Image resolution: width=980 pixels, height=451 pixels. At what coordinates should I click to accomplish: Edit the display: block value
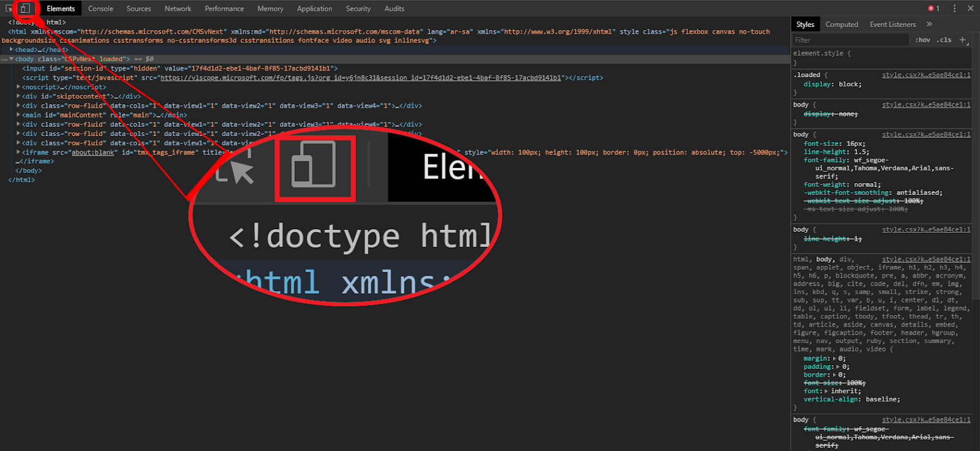point(850,84)
